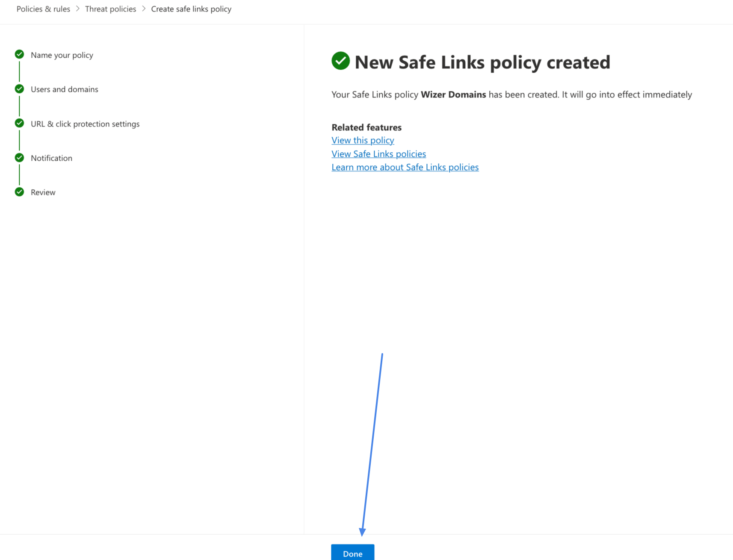Click the Create safe links policy breadcrumb text
The height and width of the screenshot is (560, 733).
[x=191, y=9]
